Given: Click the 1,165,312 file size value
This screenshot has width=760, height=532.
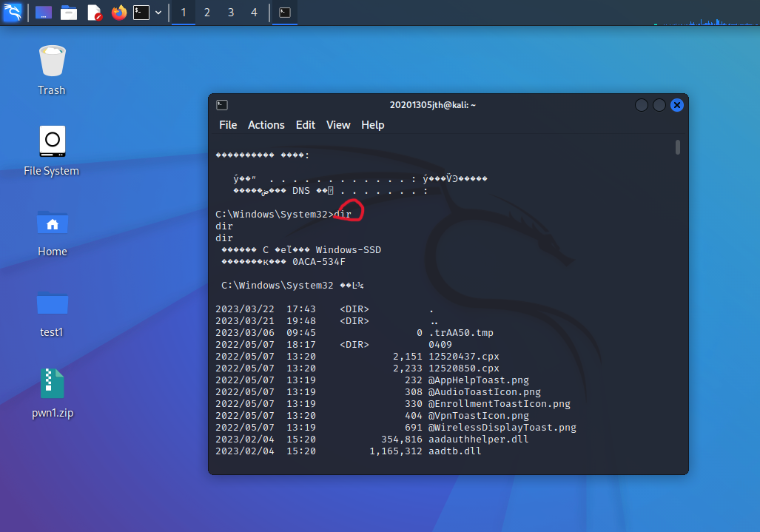Looking at the screenshot, I should pyautogui.click(x=395, y=451).
